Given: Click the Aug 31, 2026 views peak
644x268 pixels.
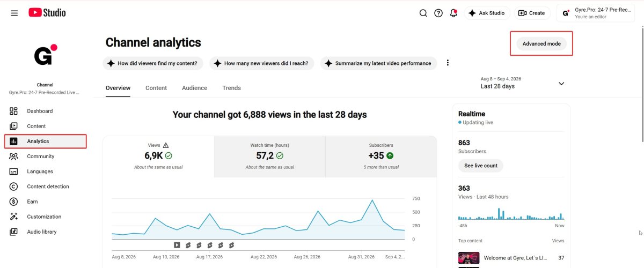Looking at the screenshot, I should coord(372,200).
